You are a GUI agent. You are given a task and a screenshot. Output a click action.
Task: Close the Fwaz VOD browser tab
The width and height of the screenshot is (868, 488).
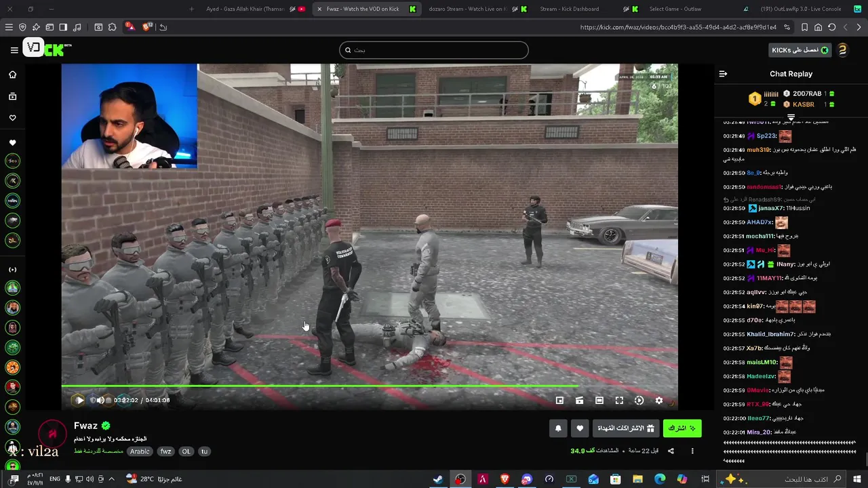click(x=319, y=9)
